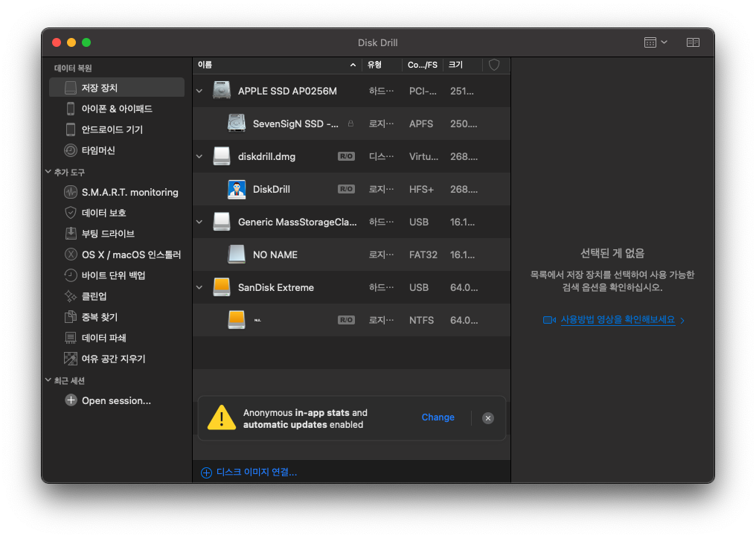Click the DiskDrill app volume icon
The image size is (756, 538).
(237, 189)
